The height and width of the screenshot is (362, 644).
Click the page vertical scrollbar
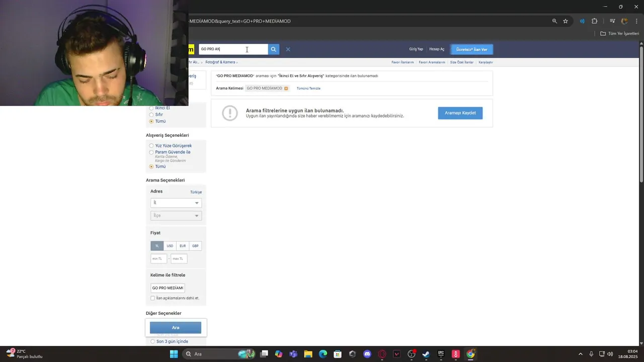coord(641,113)
